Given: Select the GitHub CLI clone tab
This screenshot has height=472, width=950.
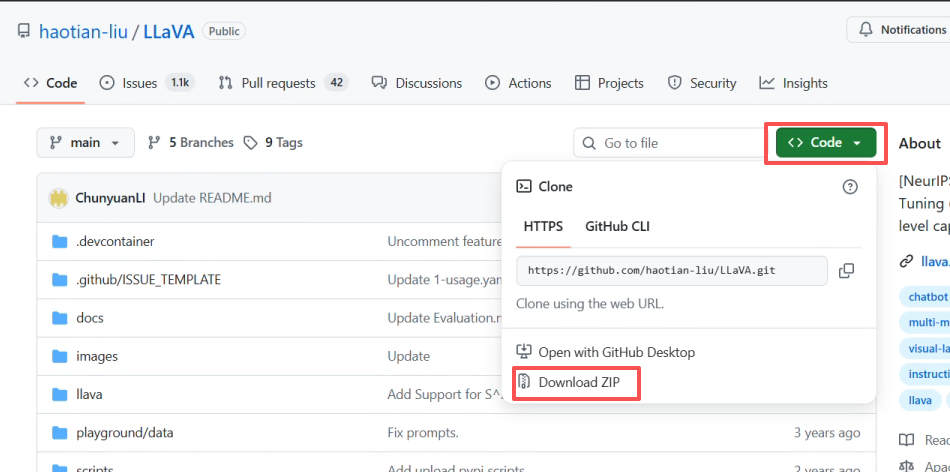Looking at the screenshot, I should pyautogui.click(x=617, y=227).
